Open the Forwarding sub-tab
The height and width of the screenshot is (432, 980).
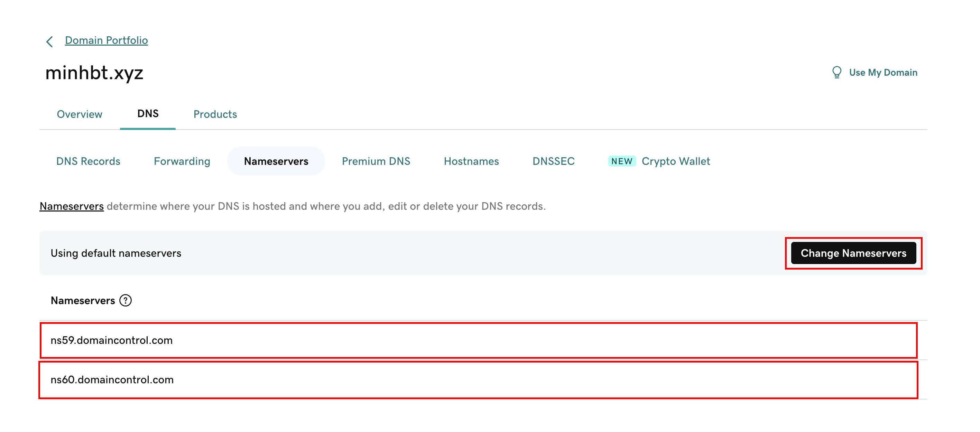(x=182, y=161)
